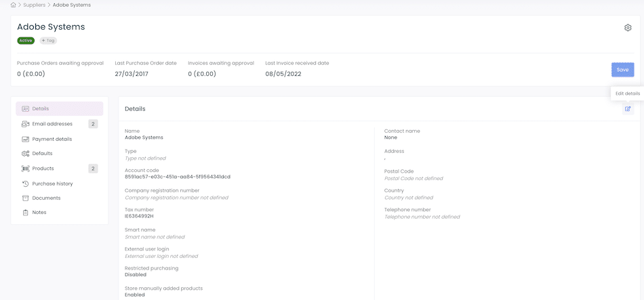Open supplier settings gear icon

(x=628, y=28)
